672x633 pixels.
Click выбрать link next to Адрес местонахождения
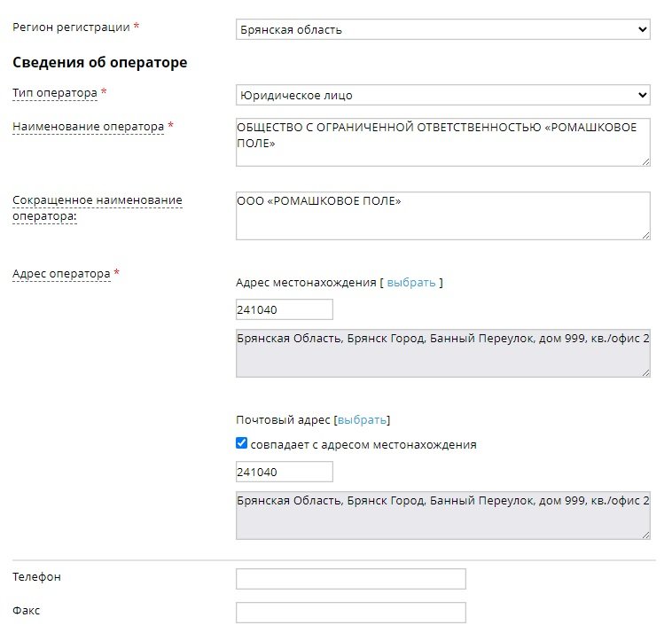[x=410, y=283]
